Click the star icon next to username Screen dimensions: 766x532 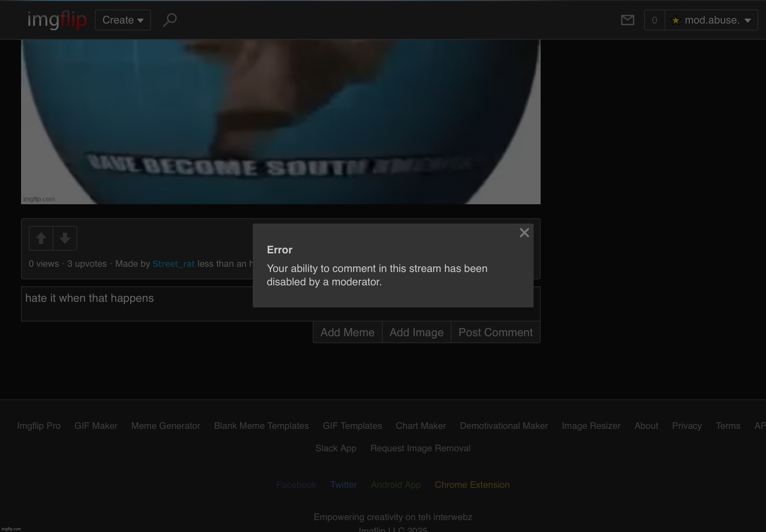click(x=675, y=20)
